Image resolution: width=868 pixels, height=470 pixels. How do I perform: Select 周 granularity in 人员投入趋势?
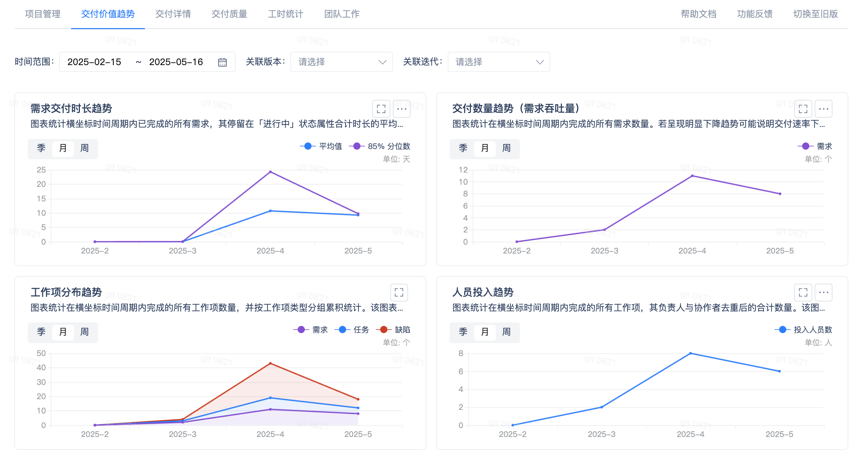506,332
